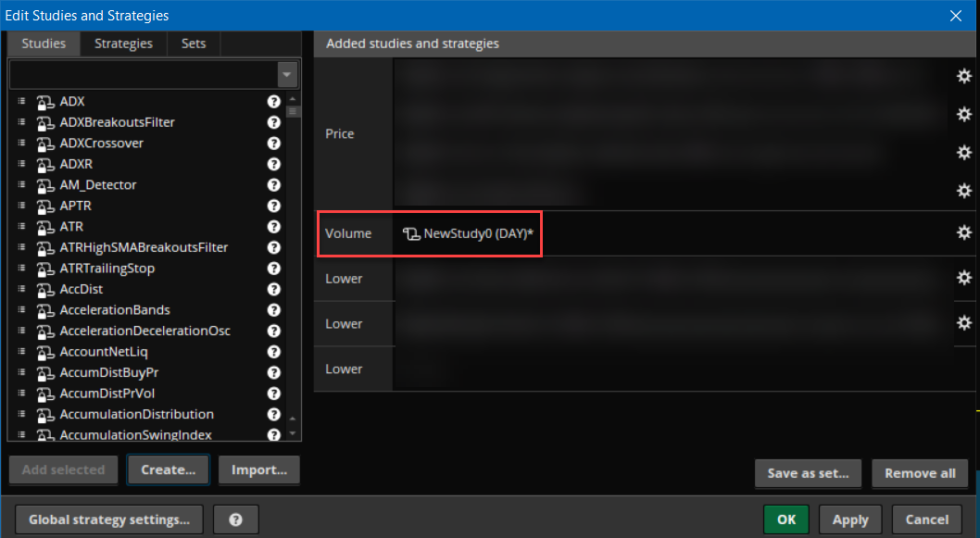Click the Create... button
The width and height of the screenshot is (980, 538).
[x=168, y=469]
